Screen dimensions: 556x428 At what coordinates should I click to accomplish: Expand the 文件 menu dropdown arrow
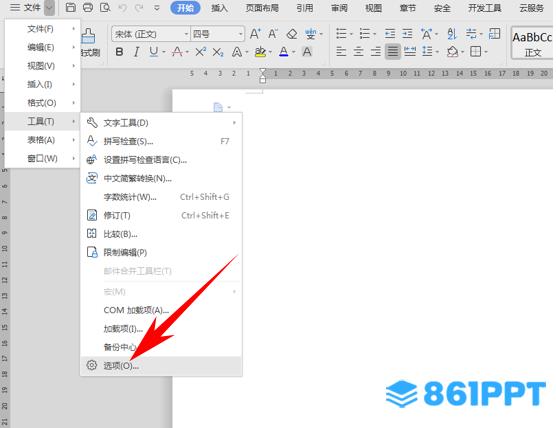49,7
